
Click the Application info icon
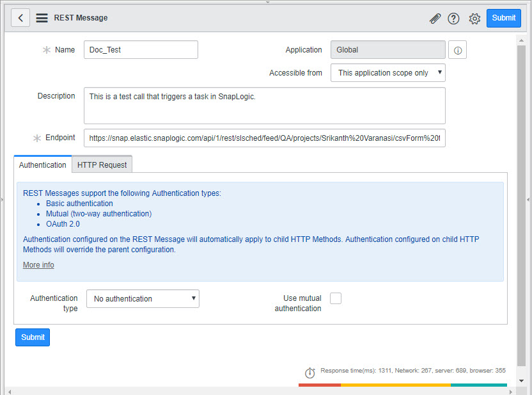[x=457, y=50]
